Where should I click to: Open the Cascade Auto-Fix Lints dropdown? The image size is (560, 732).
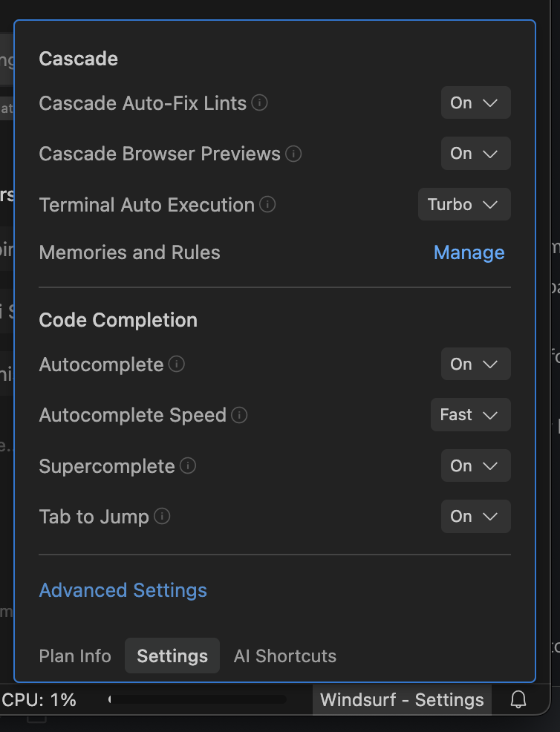pyautogui.click(x=475, y=102)
